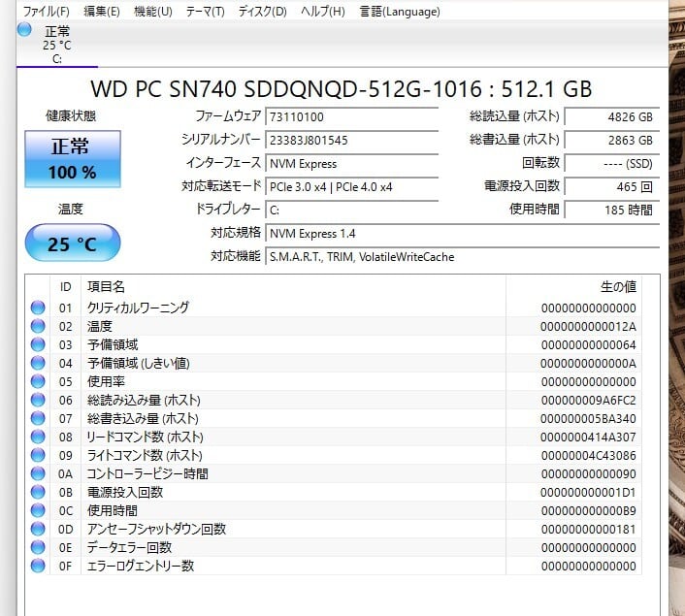This screenshot has height=616, width=685.
Task: Select the リードコマンド数 (ホスト) item name
Action: (145, 437)
